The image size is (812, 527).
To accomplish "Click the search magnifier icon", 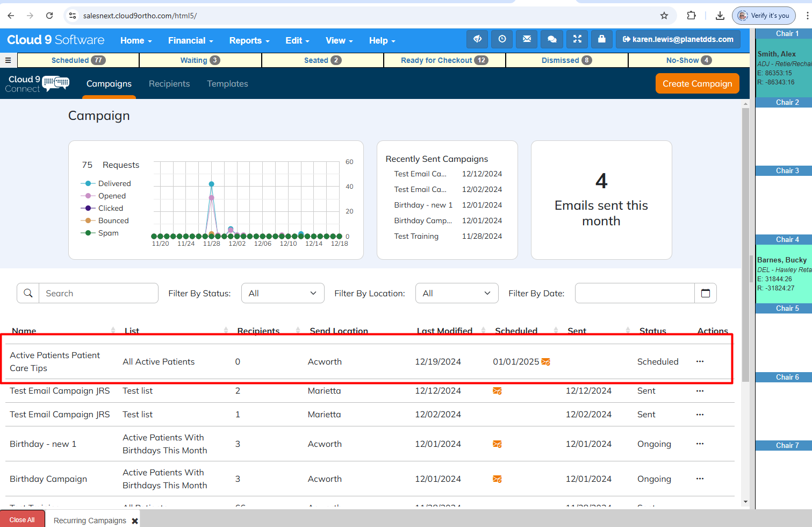I will pyautogui.click(x=28, y=293).
